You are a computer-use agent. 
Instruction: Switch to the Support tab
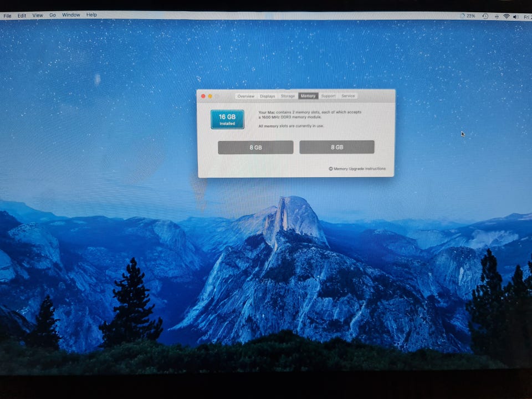click(x=328, y=96)
